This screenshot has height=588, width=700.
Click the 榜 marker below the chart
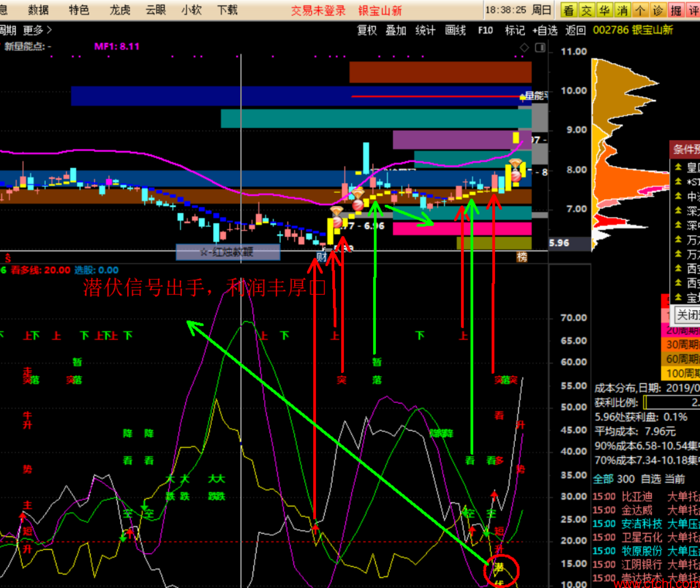[522, 256]
